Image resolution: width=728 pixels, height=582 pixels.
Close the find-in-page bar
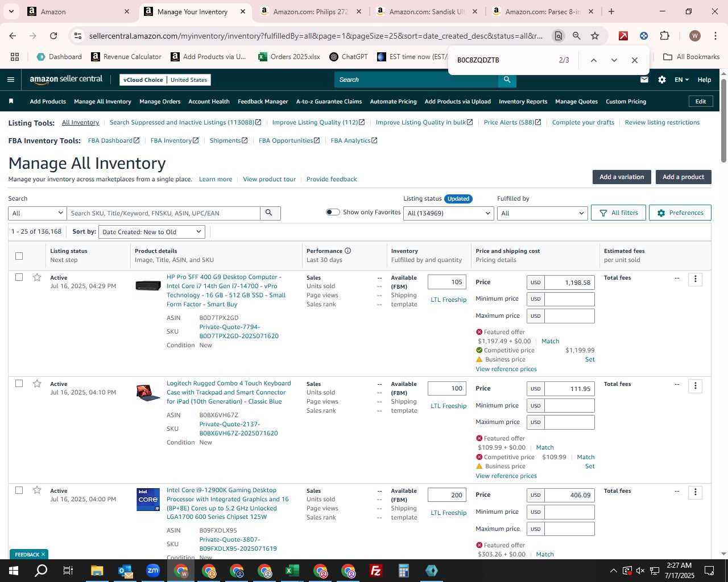coord(635,60)
